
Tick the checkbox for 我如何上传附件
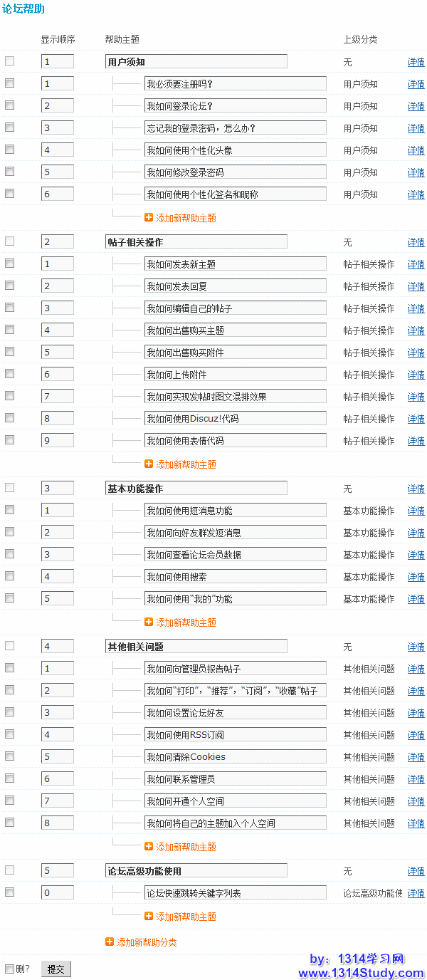[x=10, y=374]
